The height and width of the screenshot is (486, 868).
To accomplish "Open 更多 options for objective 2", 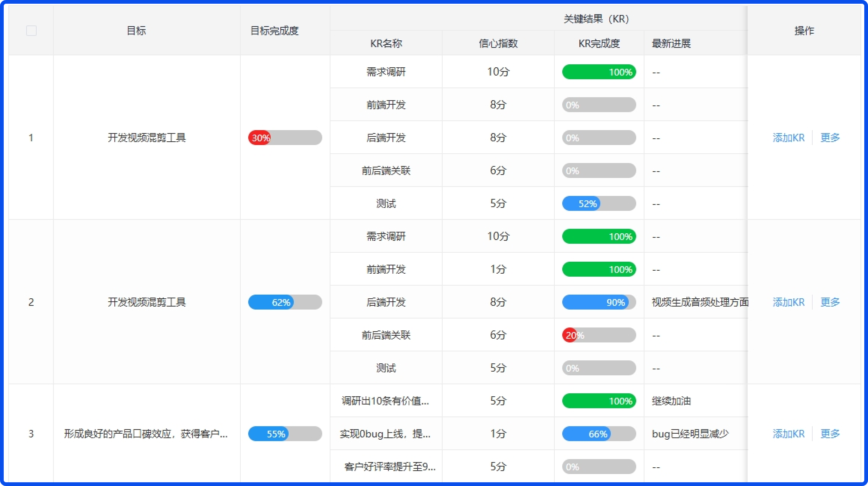I will [830, 302].
